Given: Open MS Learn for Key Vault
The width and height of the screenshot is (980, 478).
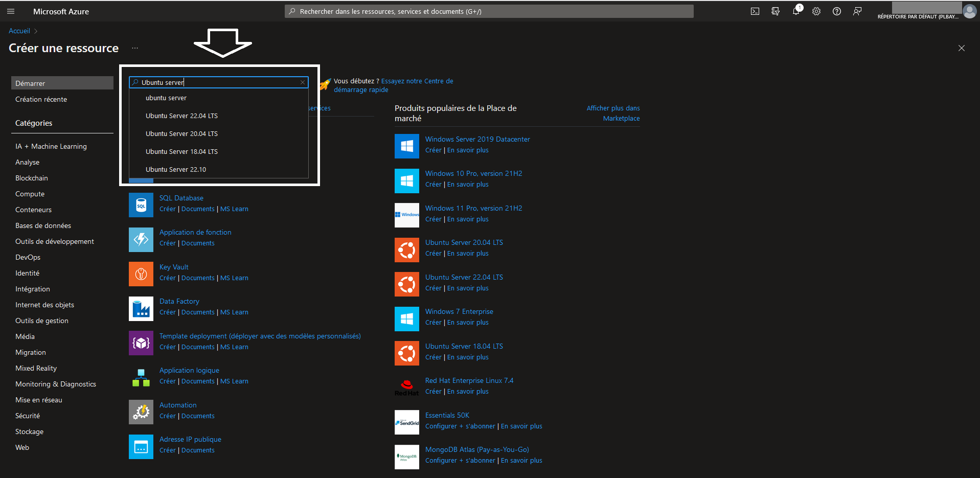Looking at the screenshot, I should [x=234, y=278].
